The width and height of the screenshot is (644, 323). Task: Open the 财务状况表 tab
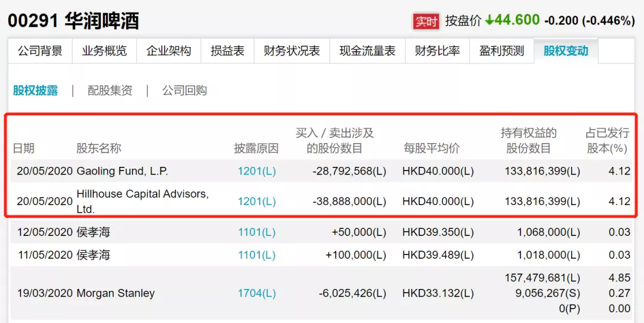[292, 51]
